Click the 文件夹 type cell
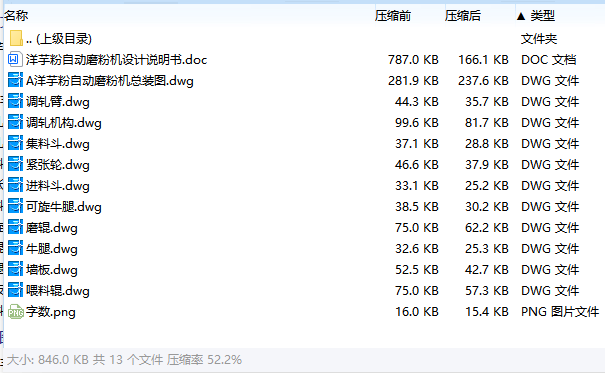605x373 pixels. pos(539,39)
